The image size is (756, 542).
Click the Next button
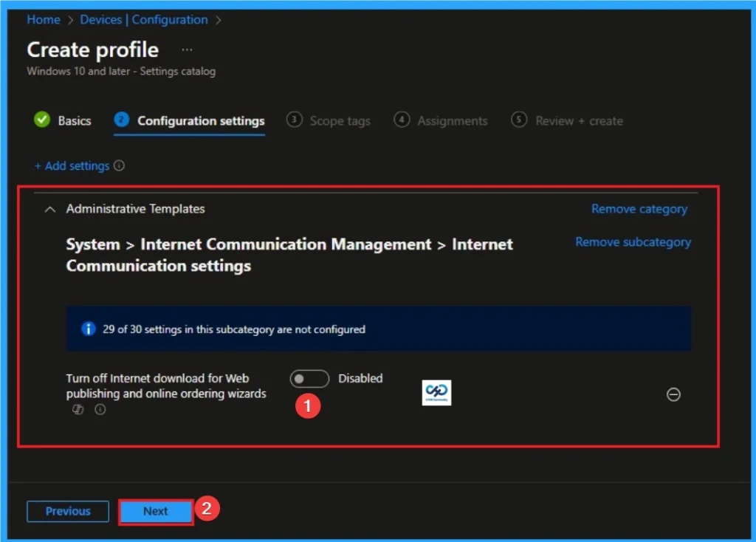click(155, 511)
